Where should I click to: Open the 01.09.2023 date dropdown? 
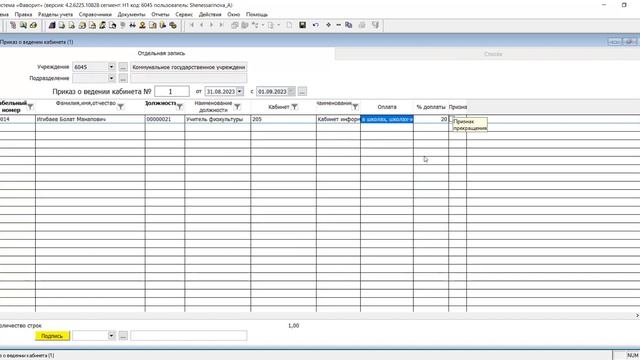click(291, 91)
